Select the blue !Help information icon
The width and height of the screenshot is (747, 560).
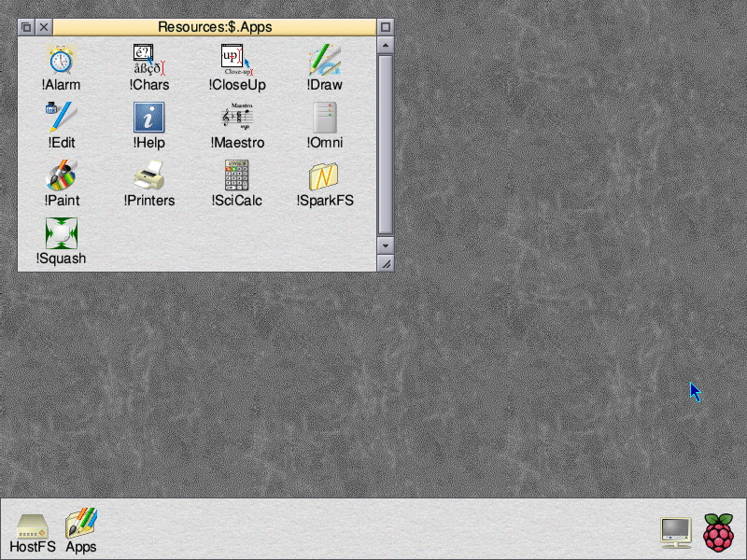(148, 118)
